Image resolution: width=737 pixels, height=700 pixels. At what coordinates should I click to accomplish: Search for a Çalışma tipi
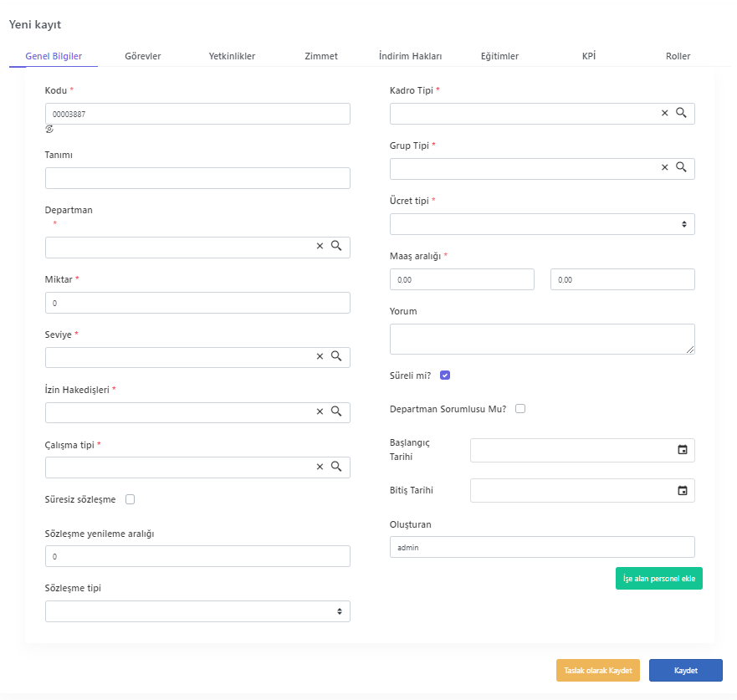click(336, 467)
